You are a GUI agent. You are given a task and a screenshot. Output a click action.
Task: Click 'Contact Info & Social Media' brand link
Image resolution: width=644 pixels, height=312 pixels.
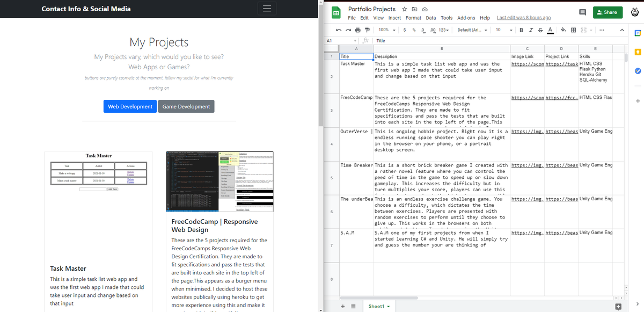86,9
